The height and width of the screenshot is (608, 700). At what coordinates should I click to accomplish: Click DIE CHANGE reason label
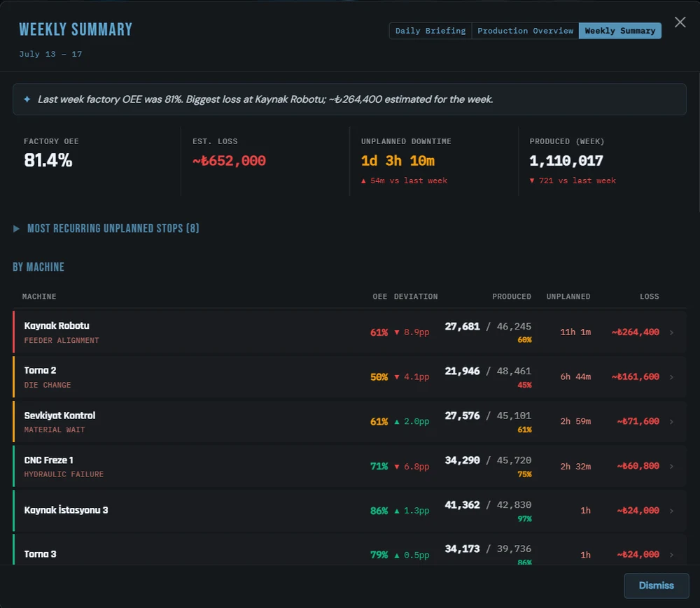coord(48,385)
